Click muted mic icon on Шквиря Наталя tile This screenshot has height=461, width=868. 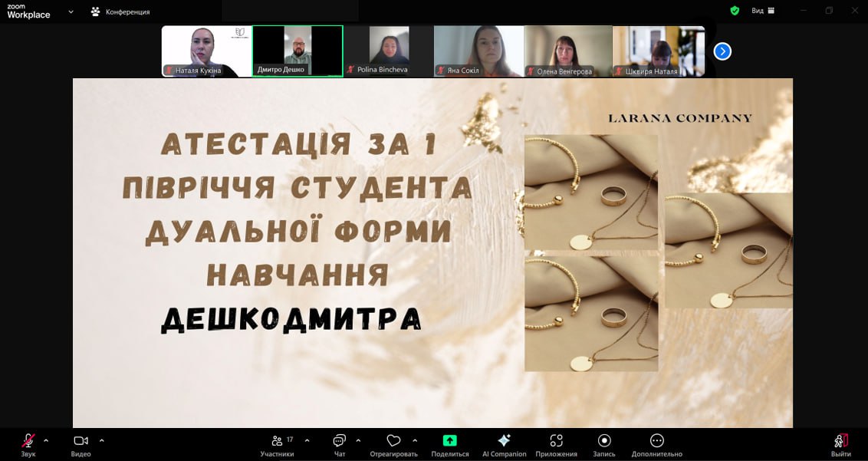pyautogui.click(x=620, y=71)
